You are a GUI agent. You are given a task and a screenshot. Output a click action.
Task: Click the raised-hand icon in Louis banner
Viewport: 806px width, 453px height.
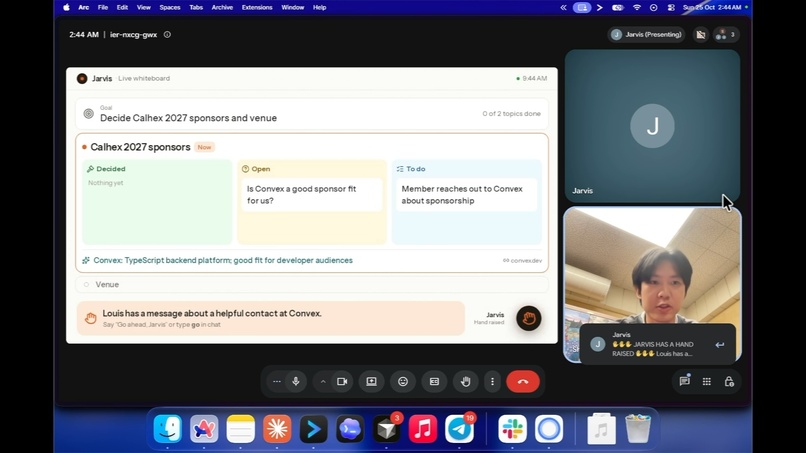[x=90, y=318]
